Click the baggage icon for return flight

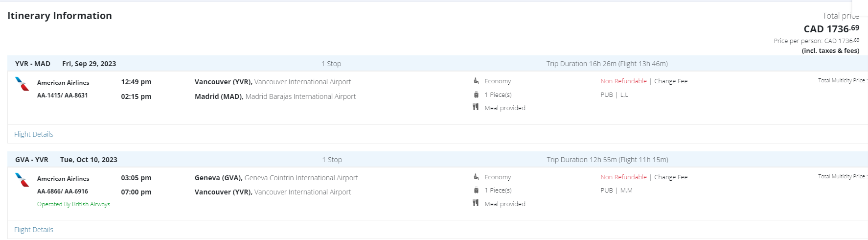(x=476, y=190)
